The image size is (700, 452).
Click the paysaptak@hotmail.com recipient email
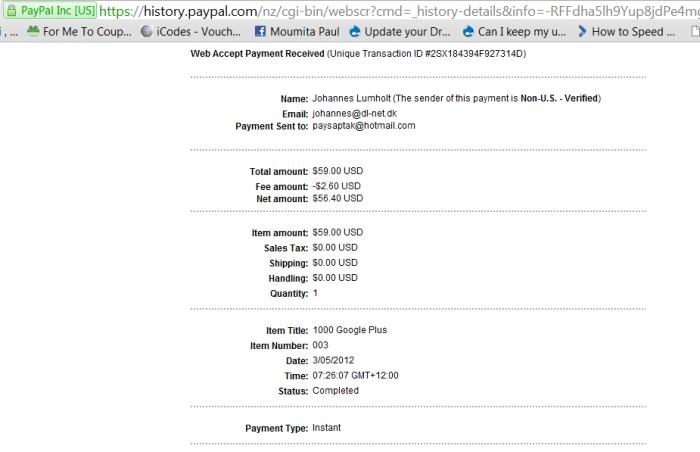[x=364, y=126]
